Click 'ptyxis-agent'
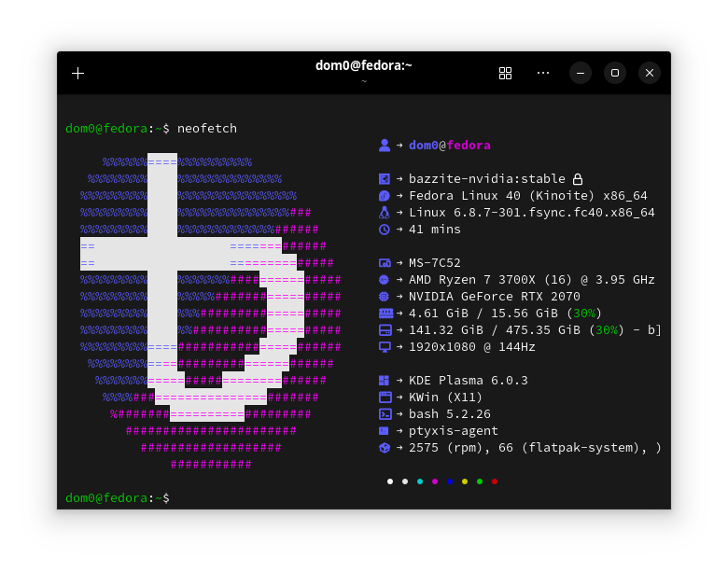The height and width of the screenshot is (572, 728). tap(454, 431)
